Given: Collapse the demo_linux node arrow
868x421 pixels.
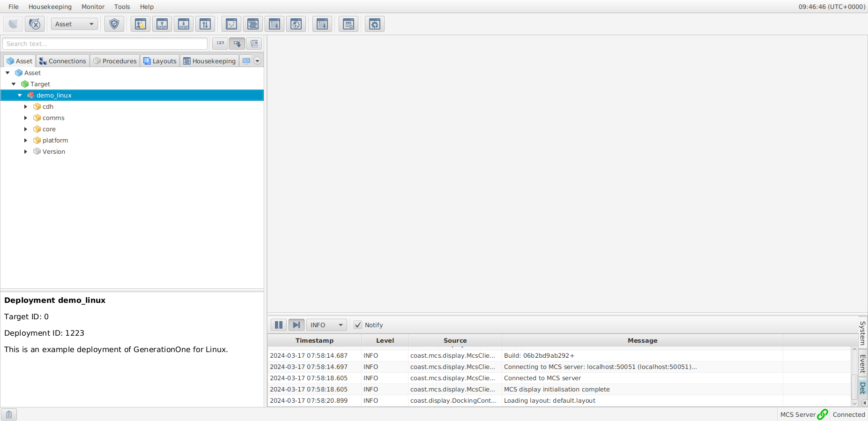Looking at the screenshot, I should pyautogui.click(x=20, y=95).
